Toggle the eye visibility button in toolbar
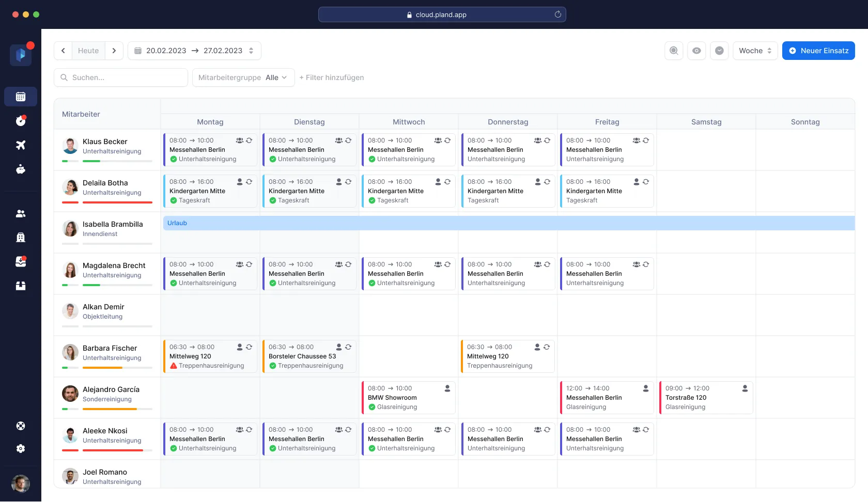868x502 pixels. tap(696, 51)
